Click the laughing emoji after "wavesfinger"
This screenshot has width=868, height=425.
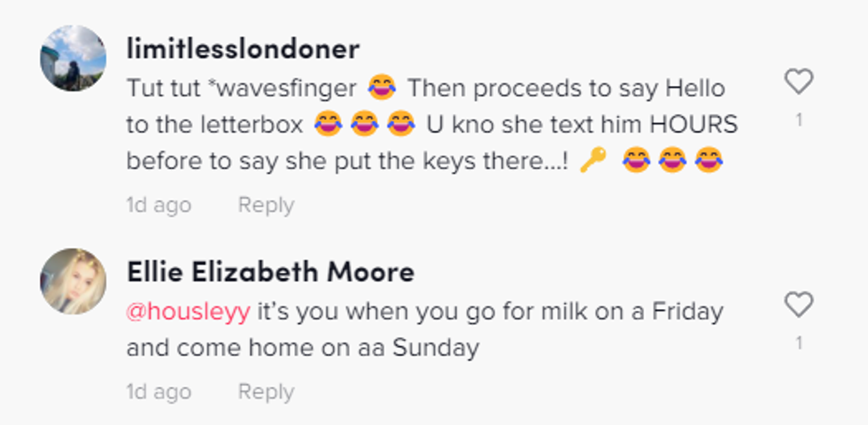pos(382,88)
